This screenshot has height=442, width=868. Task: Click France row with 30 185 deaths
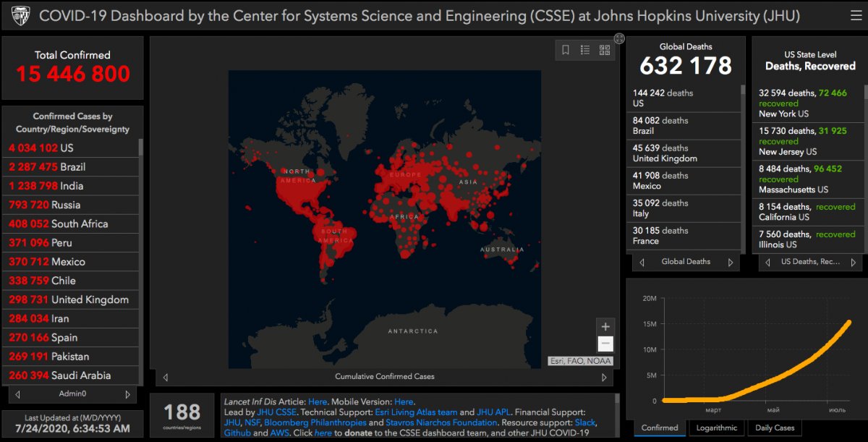point(684,236)
